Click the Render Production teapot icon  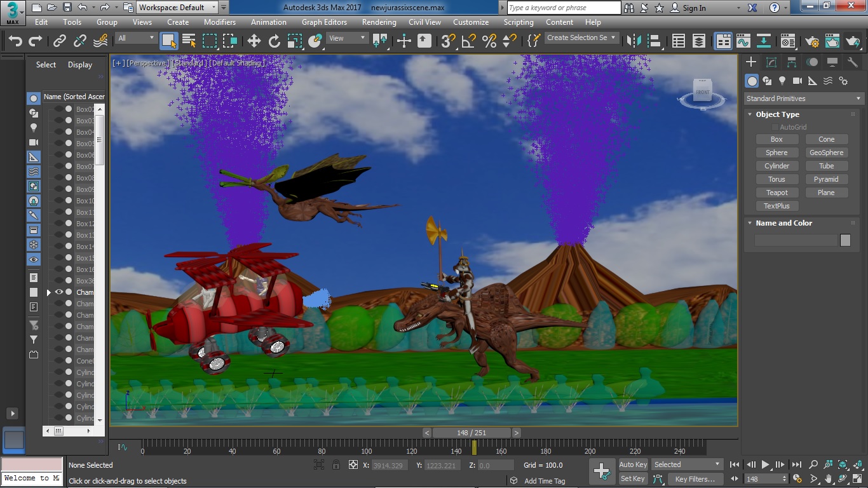pyautogui.click(x=853, y=41)
